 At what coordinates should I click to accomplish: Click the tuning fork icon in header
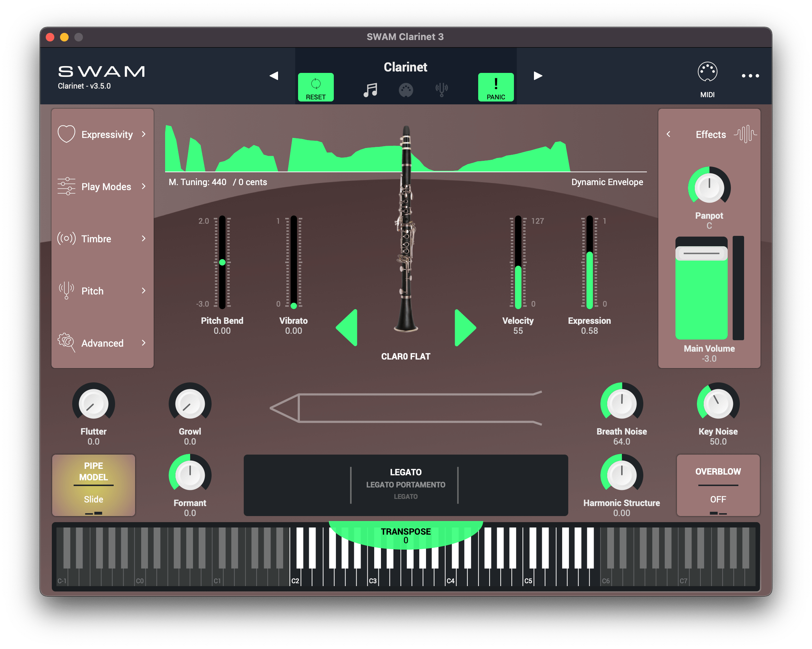(x=441, y=89)
